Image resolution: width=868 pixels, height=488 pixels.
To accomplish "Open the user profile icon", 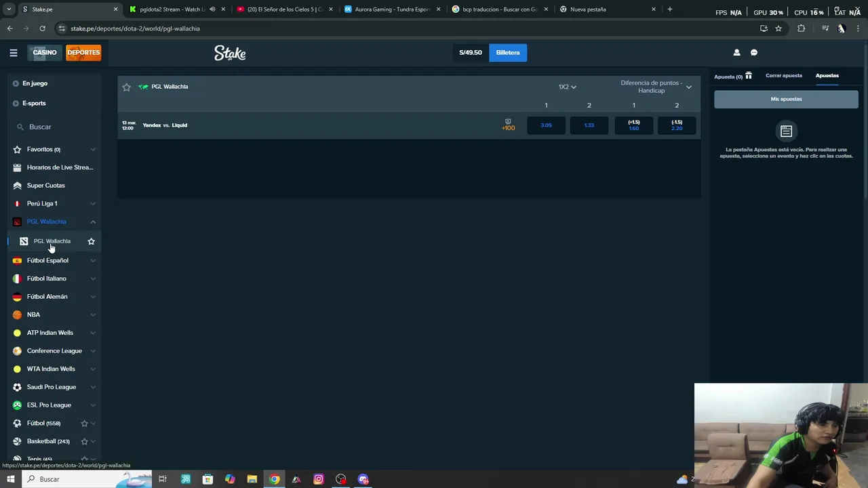I will tap(736, 52).
